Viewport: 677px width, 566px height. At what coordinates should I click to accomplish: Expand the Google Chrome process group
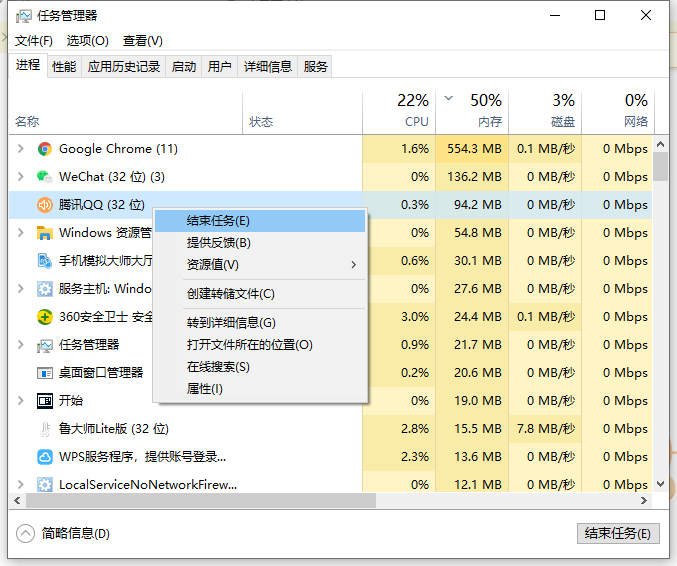pos(20,149)
